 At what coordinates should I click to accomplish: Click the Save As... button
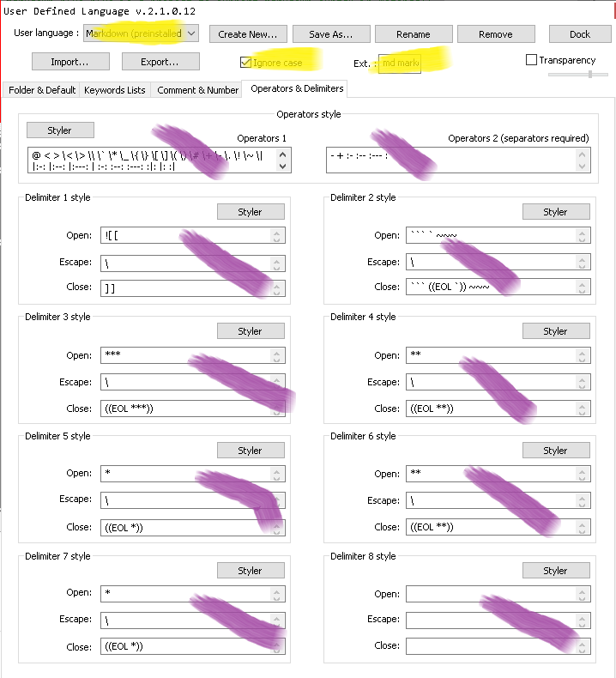(x=331, y=34)
